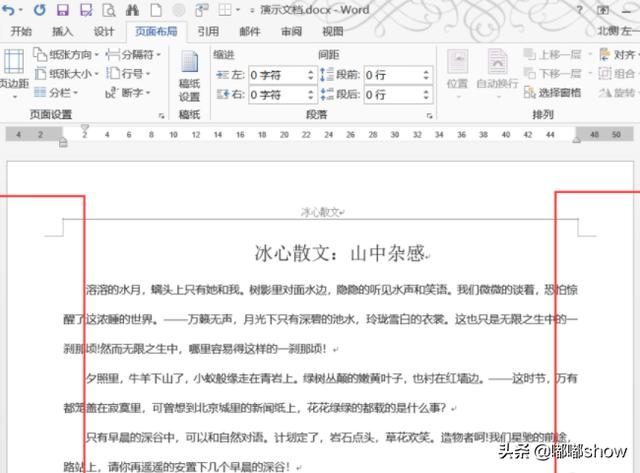
Task: Click the 段前 spinner up arrow
Action: coord(426,71)
